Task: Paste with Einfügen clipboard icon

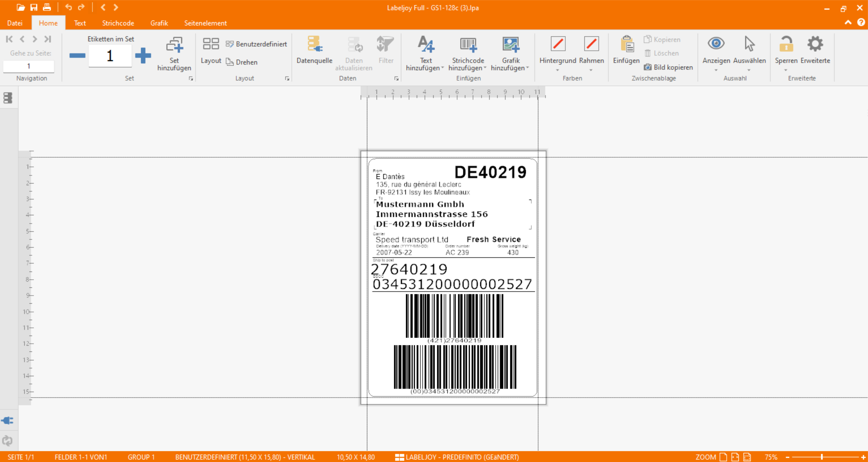Action: [x=627, y=50]
